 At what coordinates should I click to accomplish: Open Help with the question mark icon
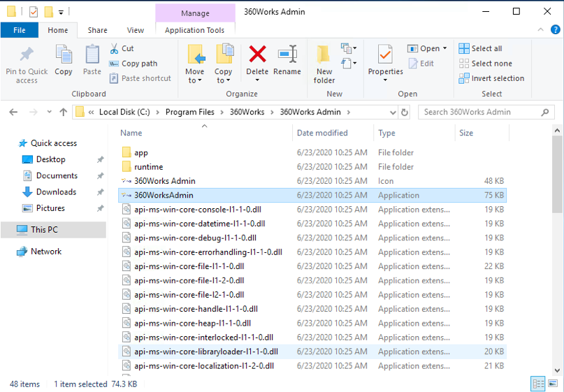556,29
